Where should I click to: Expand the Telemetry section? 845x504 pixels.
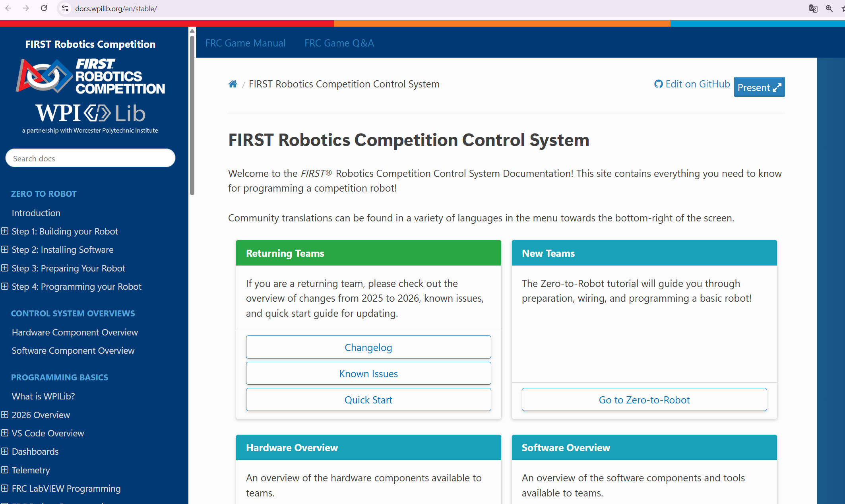[5, 470]
